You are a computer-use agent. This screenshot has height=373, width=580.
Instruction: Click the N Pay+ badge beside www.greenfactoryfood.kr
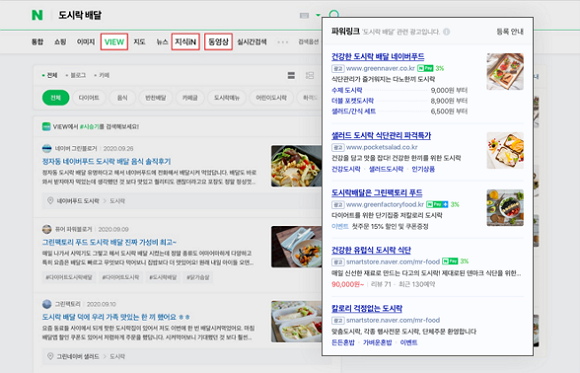437,204
